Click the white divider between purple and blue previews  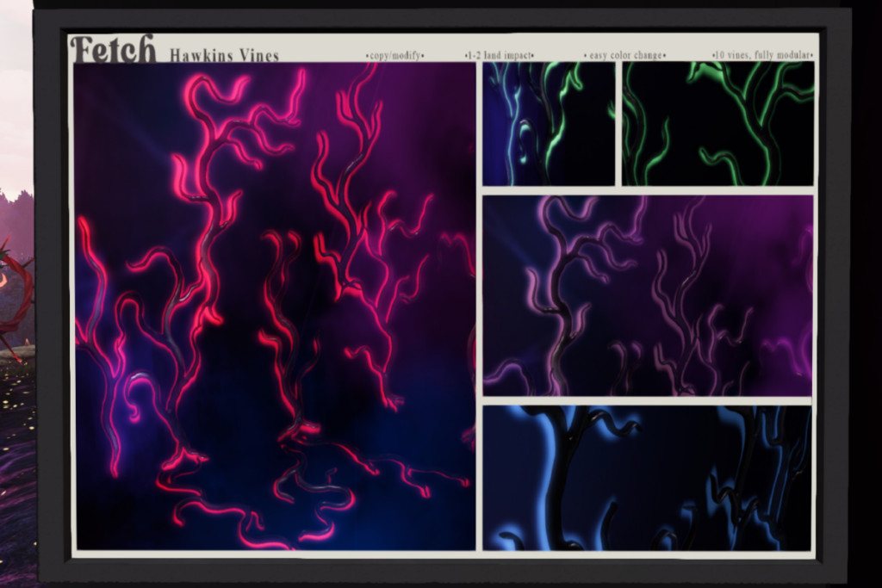[x=647, y=401]
